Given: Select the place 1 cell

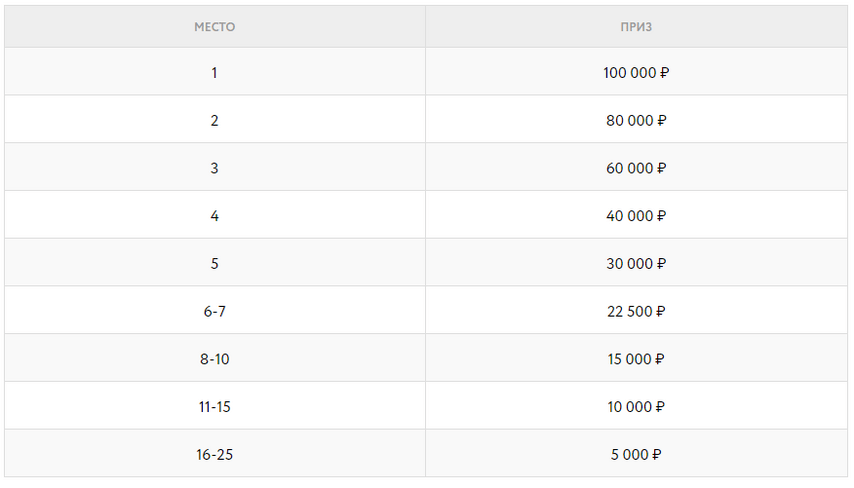Looking at the screenshot, I should click(215, 71).
